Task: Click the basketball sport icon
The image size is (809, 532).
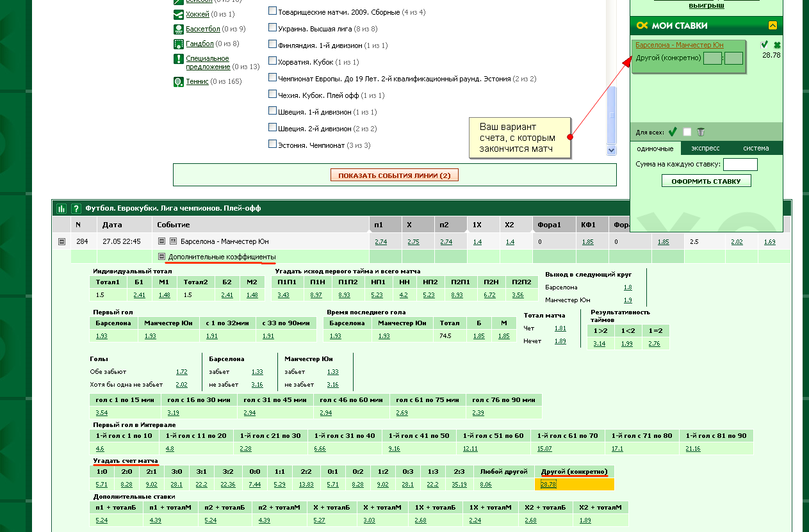Action: point(179,29)
